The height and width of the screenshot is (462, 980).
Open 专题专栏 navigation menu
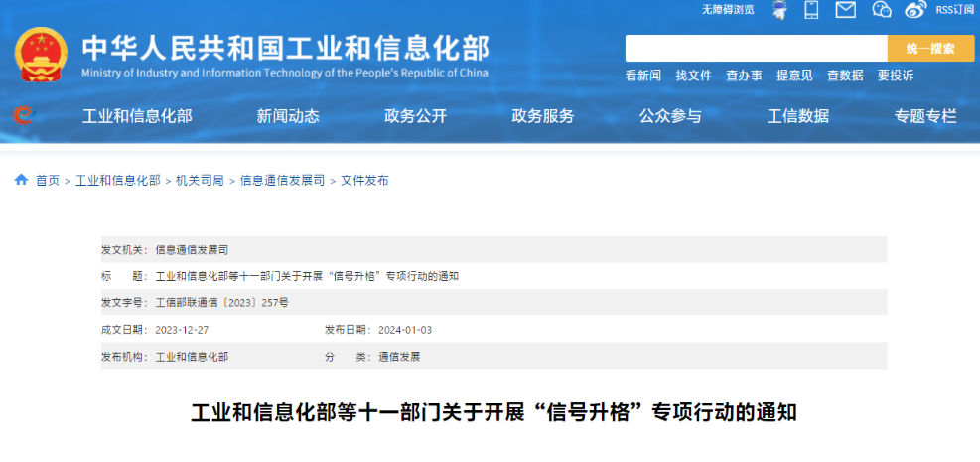pyautogui.click(x=925, y=116)
